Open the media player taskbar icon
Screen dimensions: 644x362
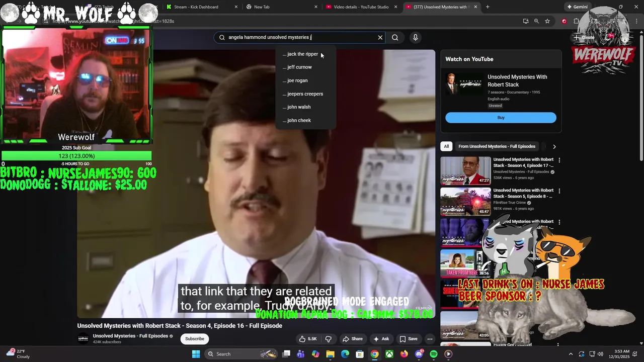(448, 354)
